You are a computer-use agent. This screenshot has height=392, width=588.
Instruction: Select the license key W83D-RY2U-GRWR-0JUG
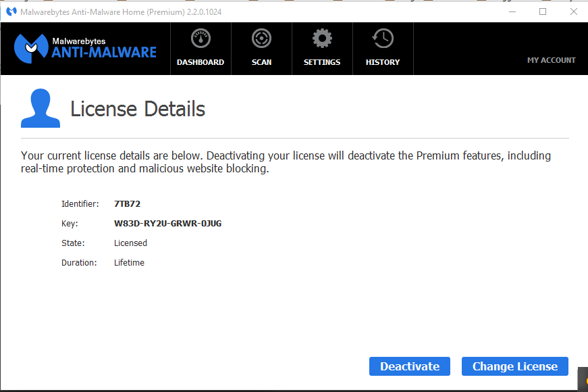(x=167, y=223)
